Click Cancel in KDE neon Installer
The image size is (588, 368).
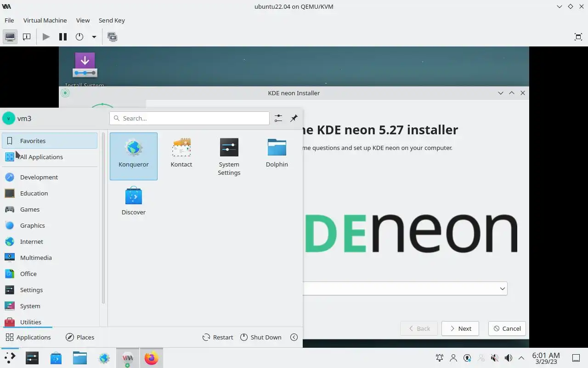point(507,328)
